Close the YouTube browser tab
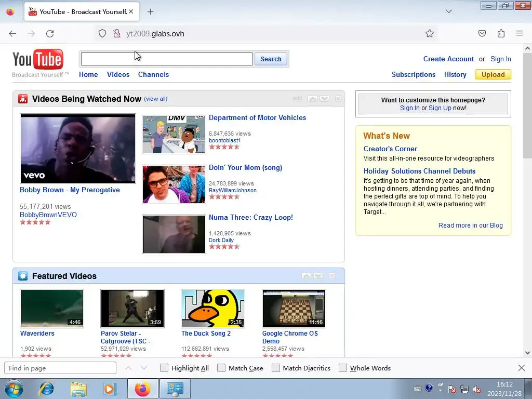This screenshot has width=532, height=399. pos(131,12)
